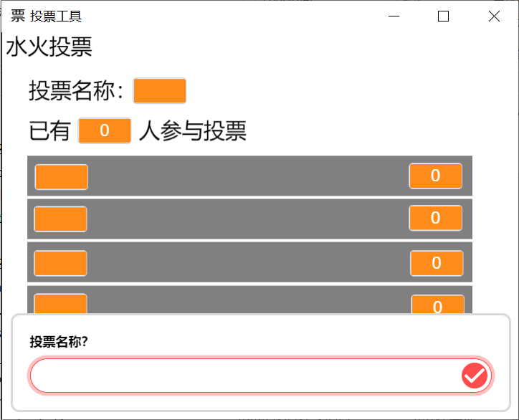This screenshot has width=519, height=420.
Task: Select the first option's orange name box
Action: (62, 177)
